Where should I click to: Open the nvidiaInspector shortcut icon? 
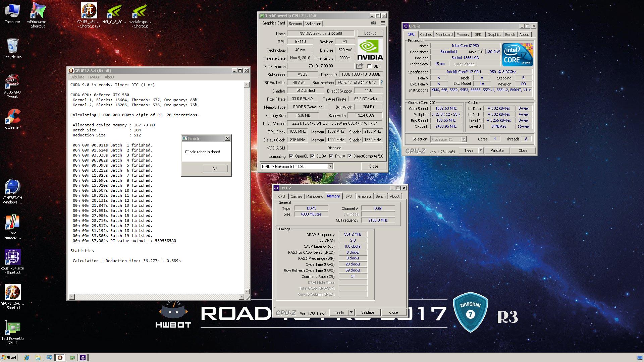click(140, 15)
